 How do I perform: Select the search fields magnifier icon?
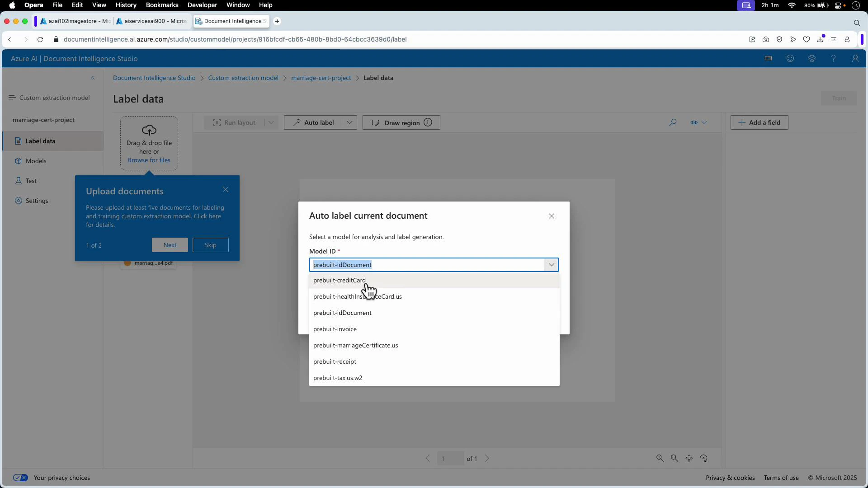click(x=673, y=122)
